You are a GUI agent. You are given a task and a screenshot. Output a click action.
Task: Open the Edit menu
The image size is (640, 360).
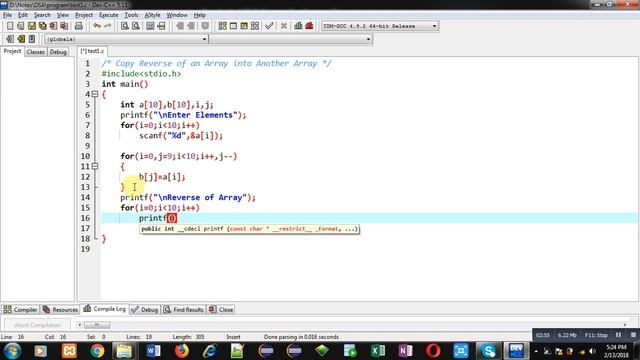pyautogui.click(x=23, y=15)
